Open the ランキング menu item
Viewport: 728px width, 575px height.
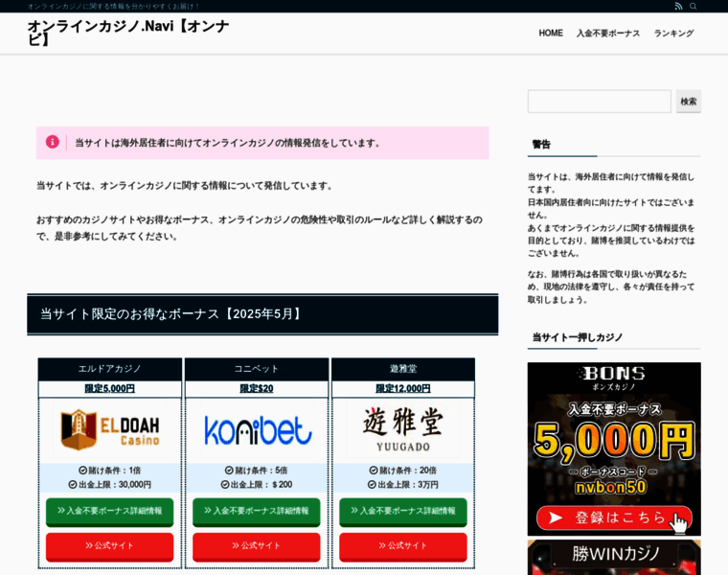673,33
